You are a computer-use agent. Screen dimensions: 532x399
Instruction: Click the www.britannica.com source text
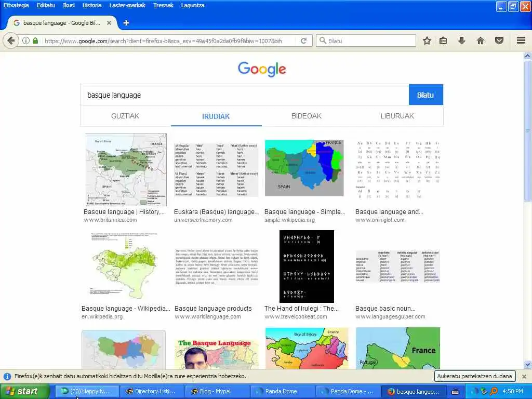click(x=110, y=220)
